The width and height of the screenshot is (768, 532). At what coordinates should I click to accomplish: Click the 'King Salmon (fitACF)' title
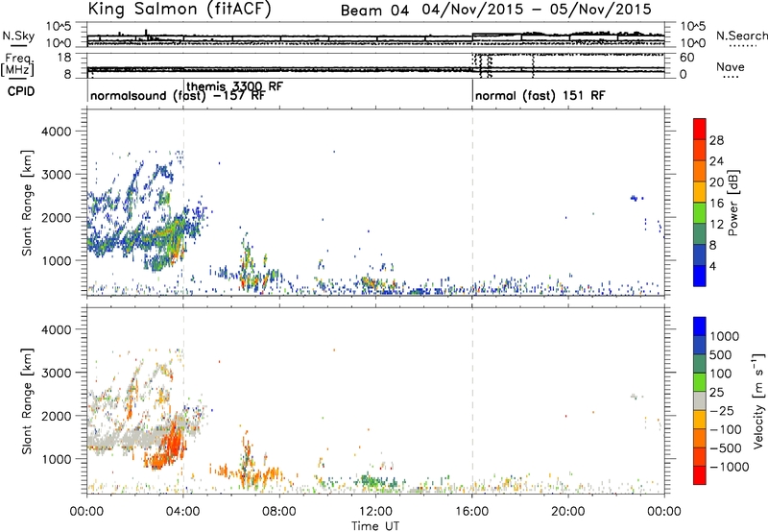(180, 10)
